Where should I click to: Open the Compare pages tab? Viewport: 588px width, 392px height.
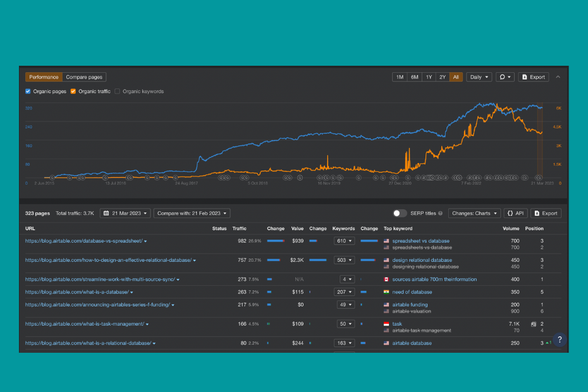[x=84, y=77]
